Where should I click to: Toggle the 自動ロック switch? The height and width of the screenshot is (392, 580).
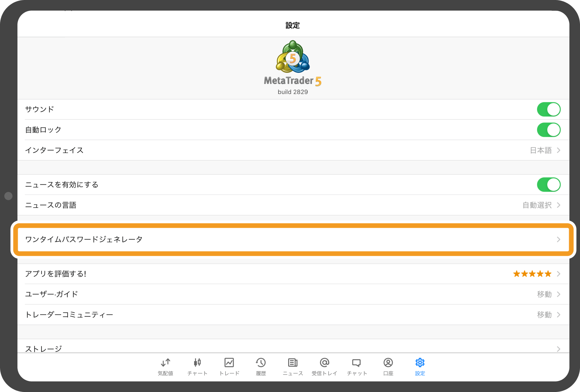coord(549,130)
